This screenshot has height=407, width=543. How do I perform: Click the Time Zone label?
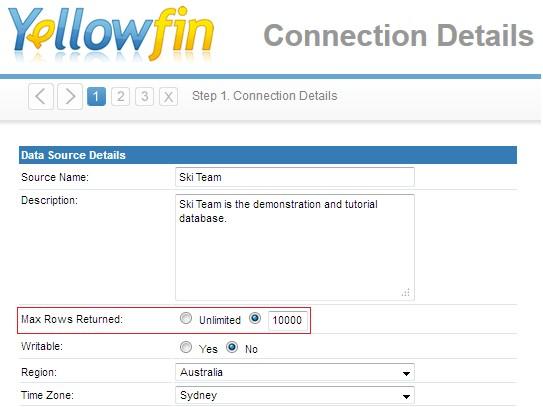pyautogui.click(x=47, y=395)
